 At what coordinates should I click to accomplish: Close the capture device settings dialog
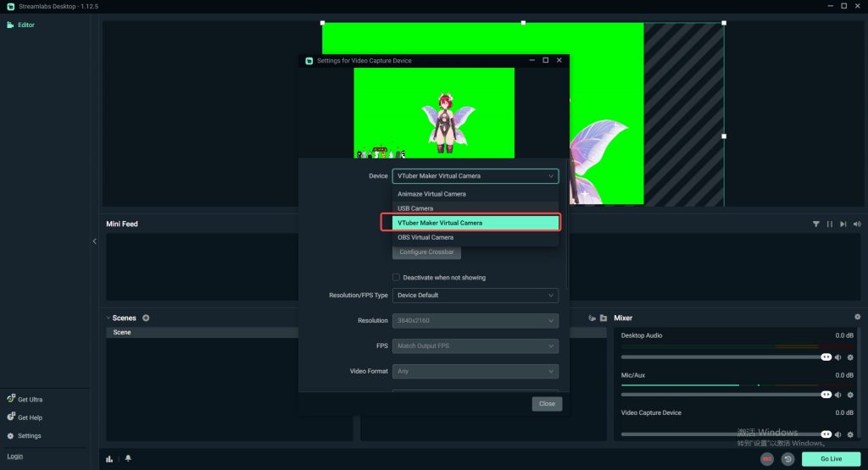[547, 404]
